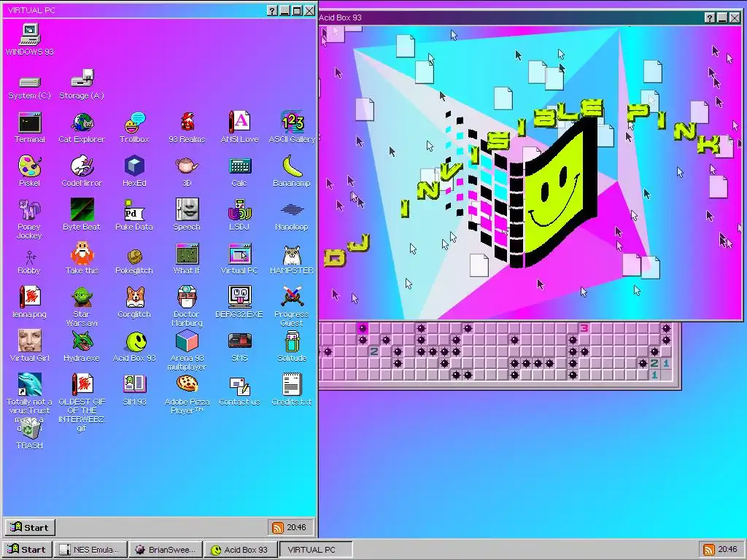Select Acid Box 93 taskbar item
This screenshot has width=747, height=560.
241,549
